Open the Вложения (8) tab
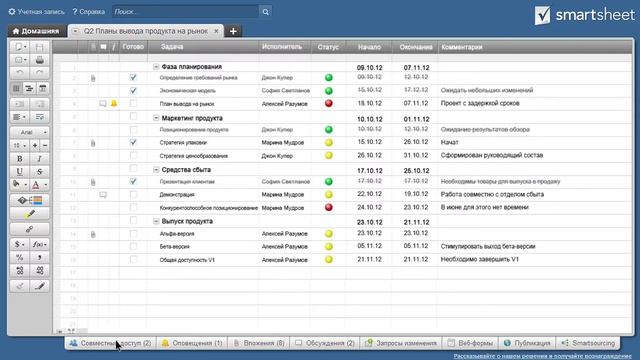640x360 pixels. [259, 343]
